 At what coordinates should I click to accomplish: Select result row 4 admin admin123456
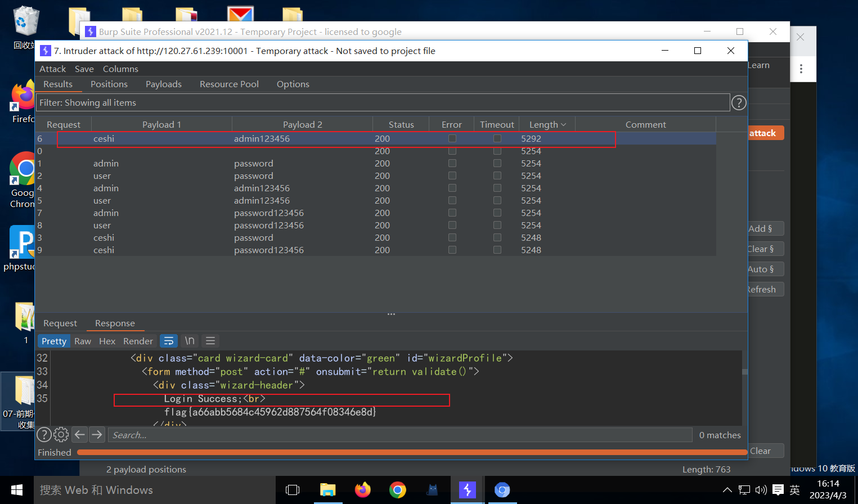click(376, 188)
